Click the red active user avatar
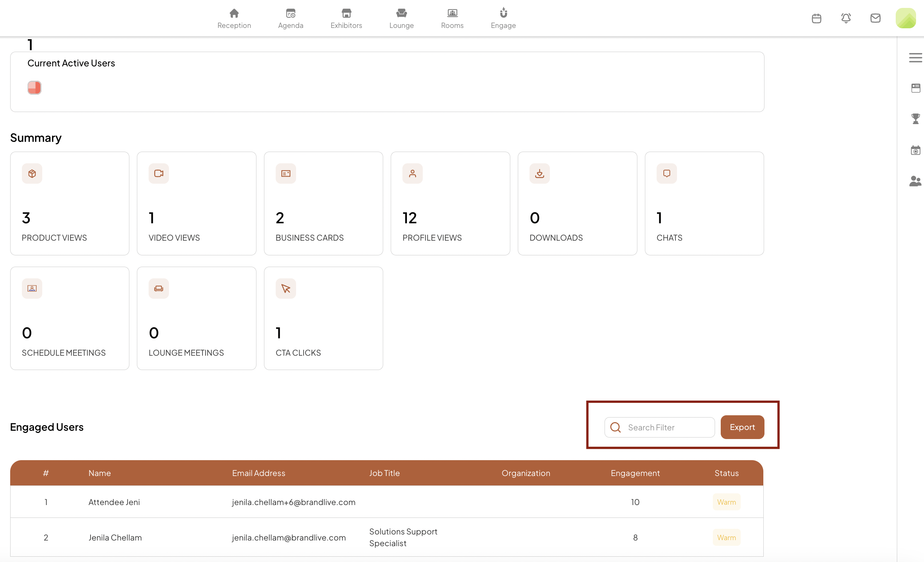The image size is (924, 562). pyautogui.click(x=34, y=88)
